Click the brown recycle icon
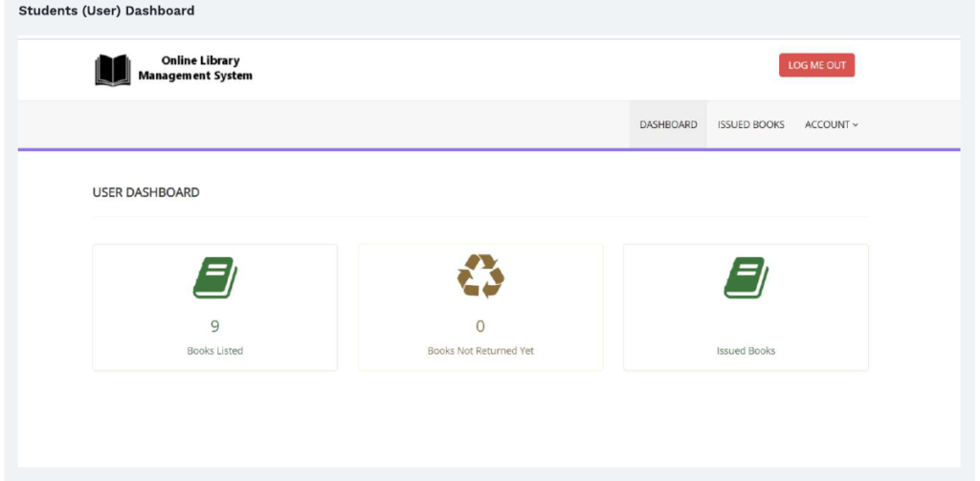This screenshot has height=481, width=980. (x=480, y=275)
